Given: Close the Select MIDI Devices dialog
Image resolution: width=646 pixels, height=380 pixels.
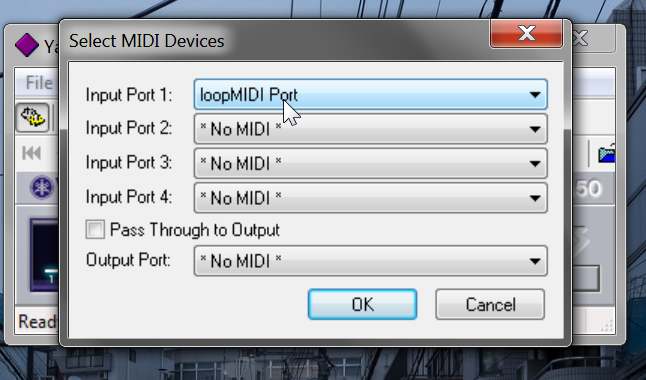Looking at the screenshot, I should pyautogui.click(x=527, y=33).
